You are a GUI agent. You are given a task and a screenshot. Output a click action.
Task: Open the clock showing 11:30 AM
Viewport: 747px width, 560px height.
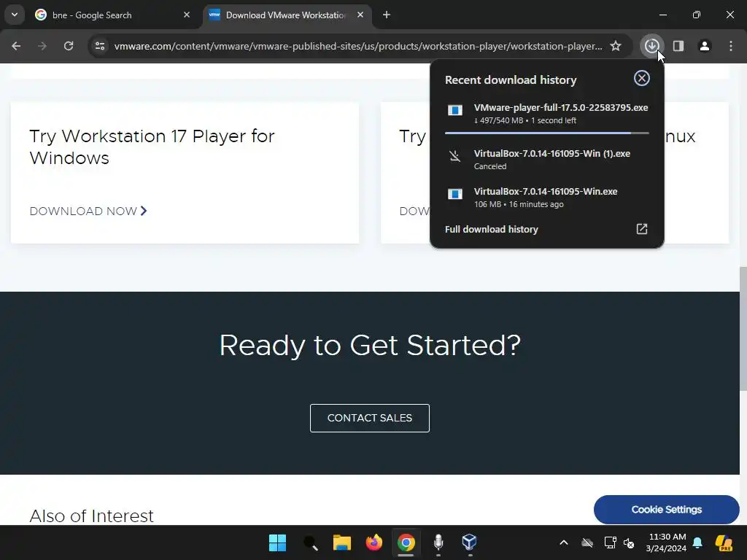tap(666, 542)
